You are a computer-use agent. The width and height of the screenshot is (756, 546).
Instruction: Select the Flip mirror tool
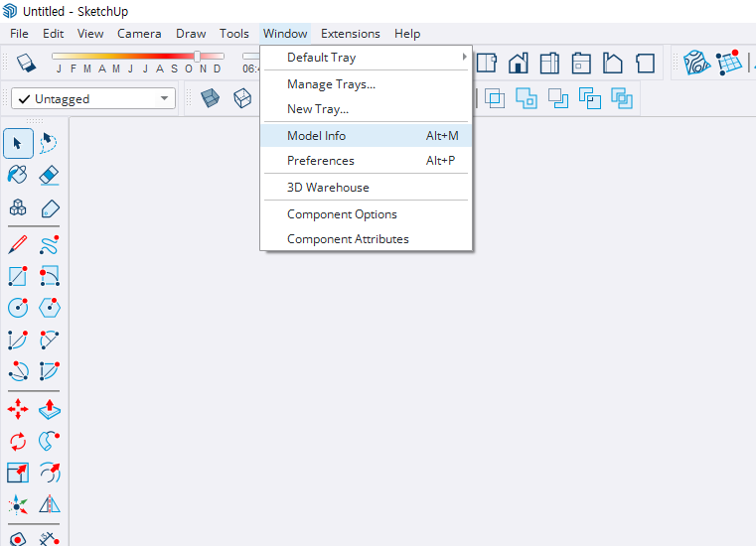tap(50, 504)
